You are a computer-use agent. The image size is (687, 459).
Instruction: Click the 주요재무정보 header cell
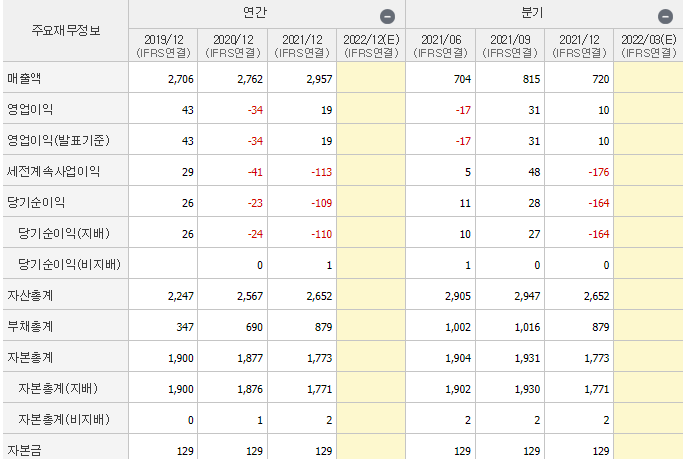(x=66, y=30)
